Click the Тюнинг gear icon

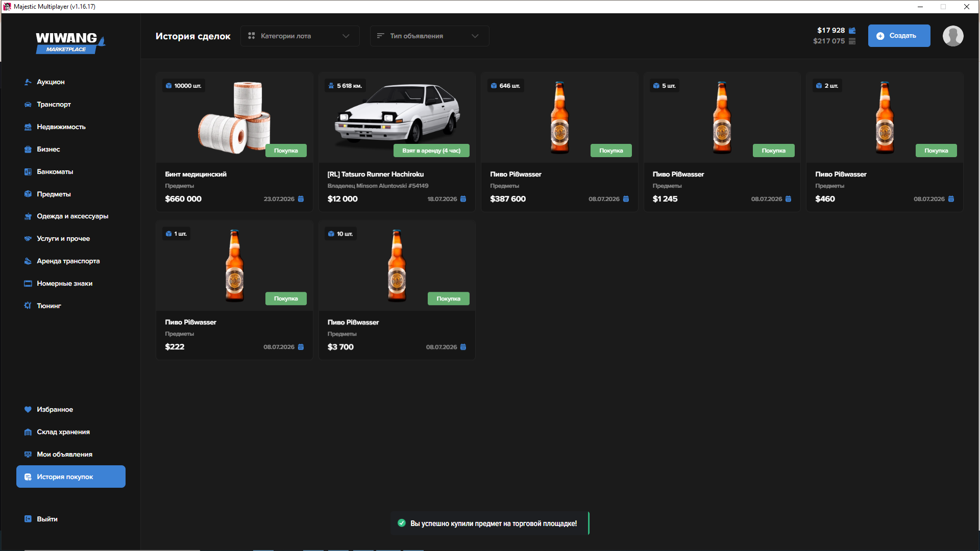(28, 306)
